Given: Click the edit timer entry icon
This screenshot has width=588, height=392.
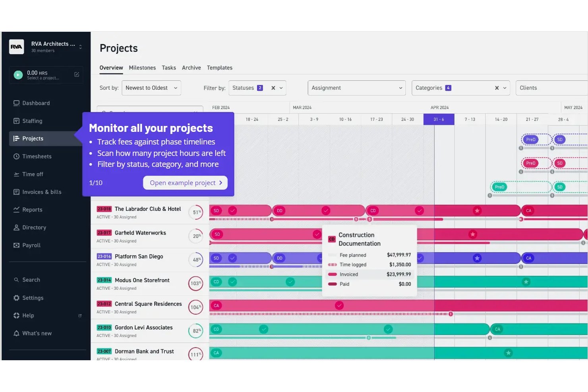Looking at the screenshot, I should pyautogui.click(x=77, y=75).
